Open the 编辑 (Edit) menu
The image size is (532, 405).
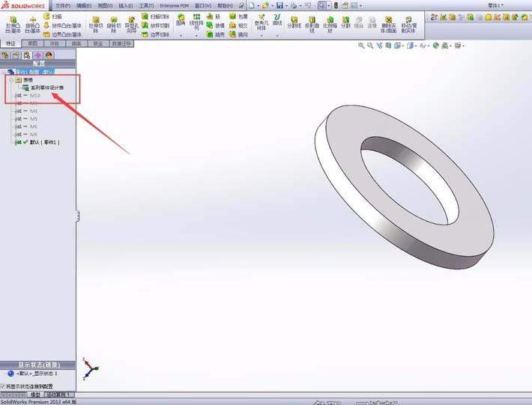tap(83, 6)
